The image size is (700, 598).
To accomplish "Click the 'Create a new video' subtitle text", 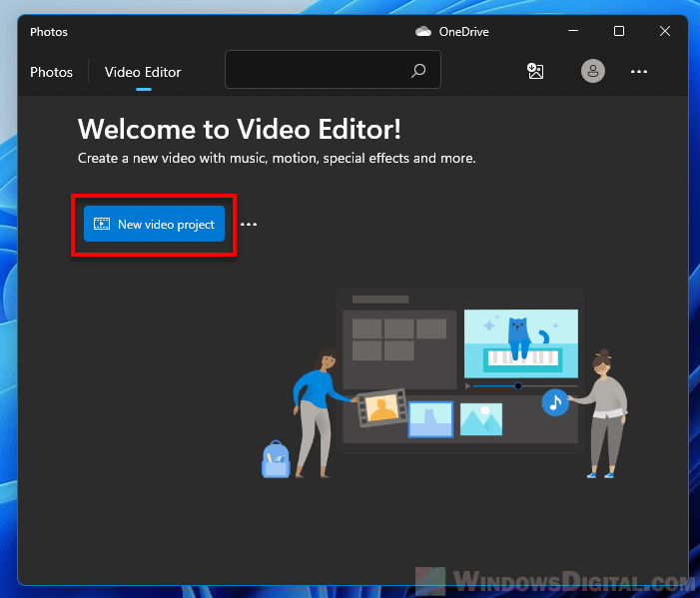I will point(277,159).
